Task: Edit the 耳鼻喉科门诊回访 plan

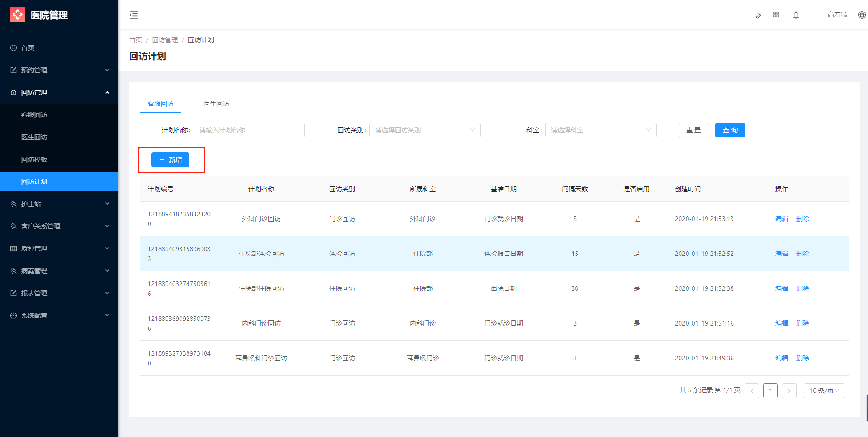Action: click(782, 358)
